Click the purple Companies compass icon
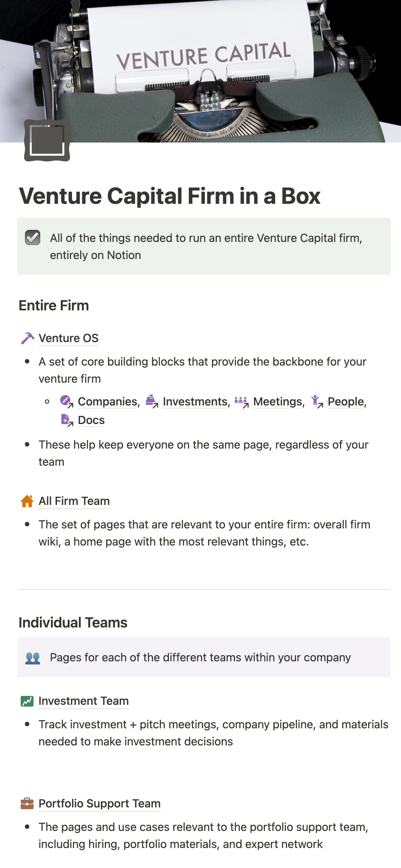401x868 pixels. [66, 401]
